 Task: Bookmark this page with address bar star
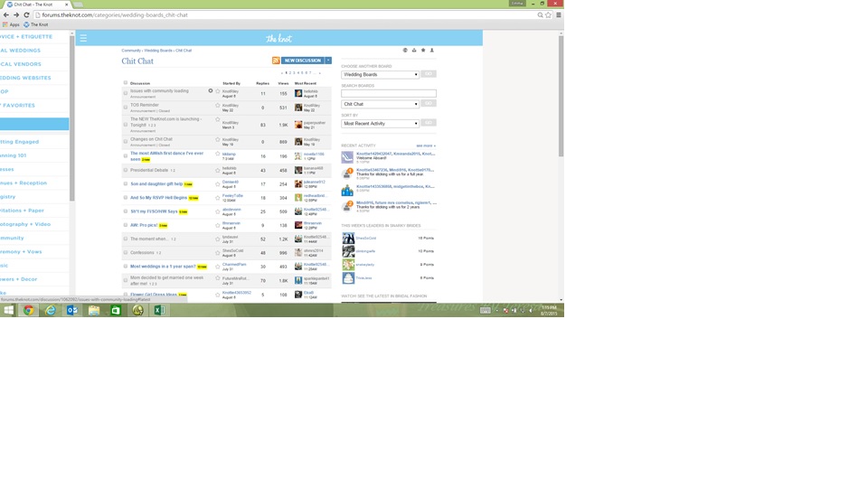pyautogui.click(x=548, y=15)
